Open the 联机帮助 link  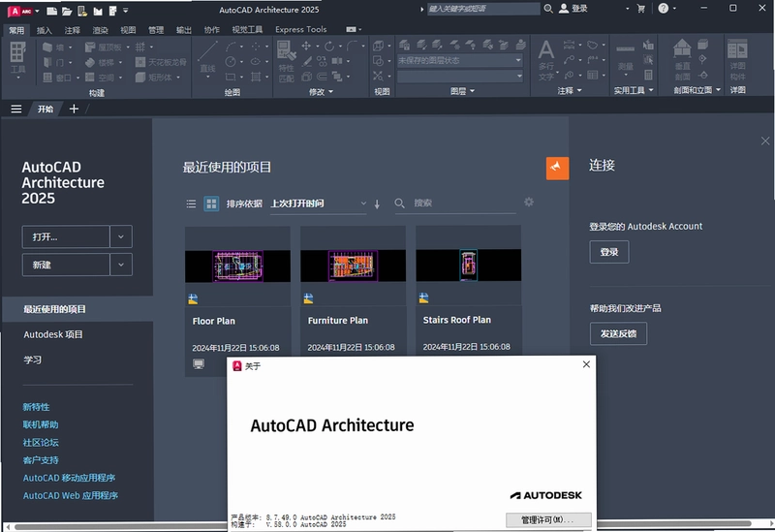coord(41,424)
